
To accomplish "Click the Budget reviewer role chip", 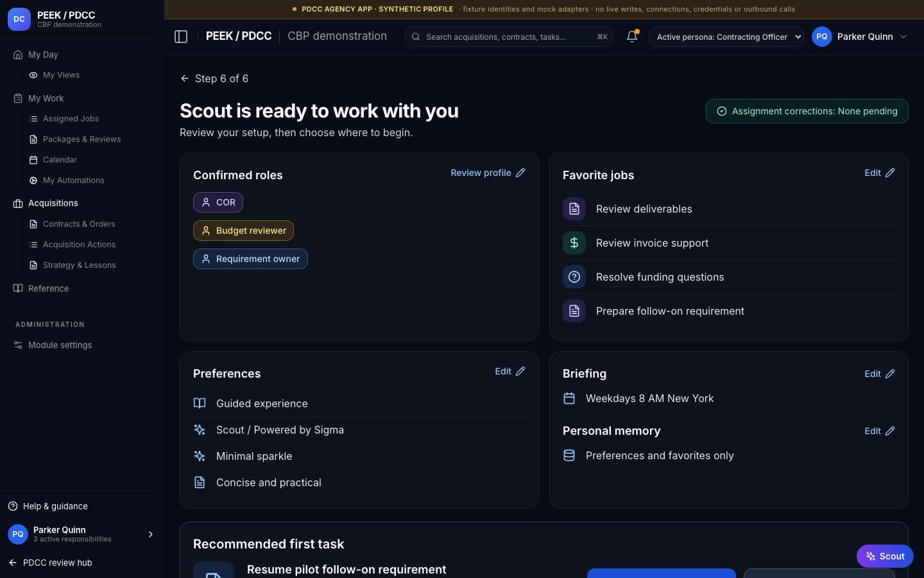I will 243,231.
